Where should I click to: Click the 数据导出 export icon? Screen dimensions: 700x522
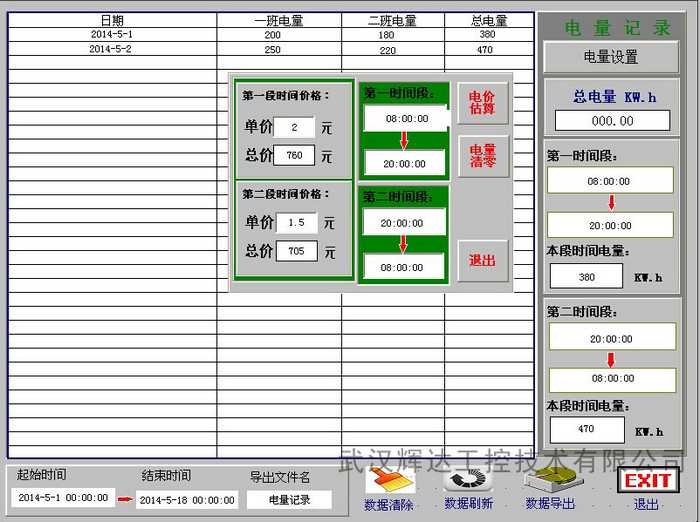[549, 478]
